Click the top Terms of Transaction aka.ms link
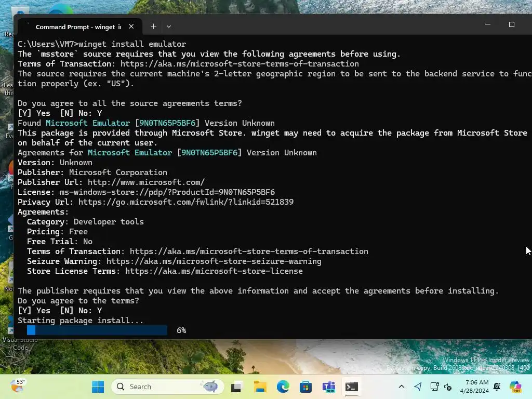This screenshot has height=399, width=532. point(240,64)
